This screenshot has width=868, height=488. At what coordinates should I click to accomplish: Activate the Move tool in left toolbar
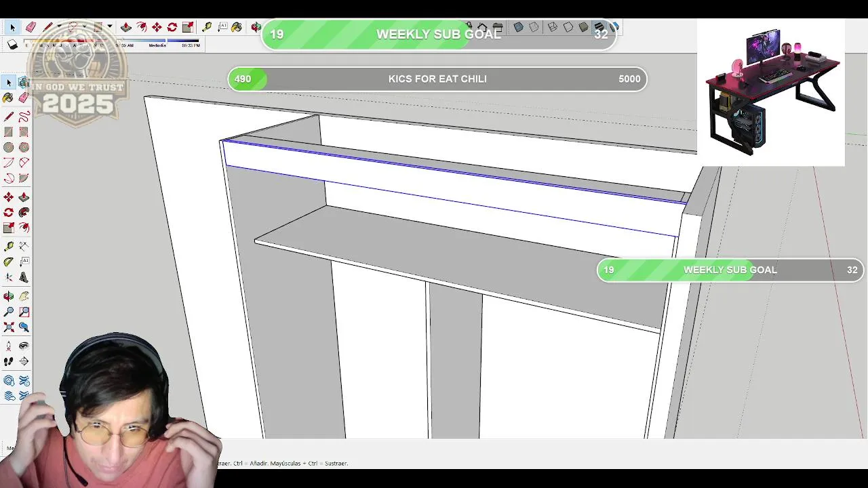pos(8,197)
